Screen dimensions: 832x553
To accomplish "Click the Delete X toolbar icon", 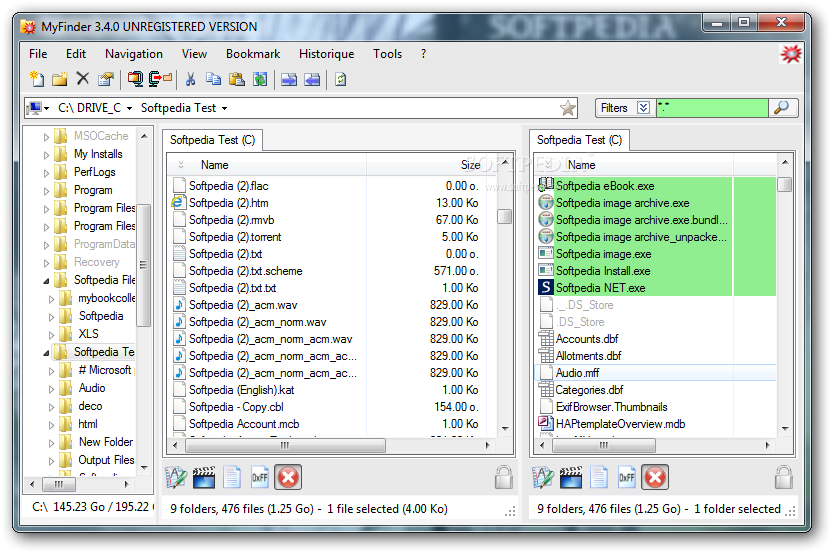I will point(83,79).
